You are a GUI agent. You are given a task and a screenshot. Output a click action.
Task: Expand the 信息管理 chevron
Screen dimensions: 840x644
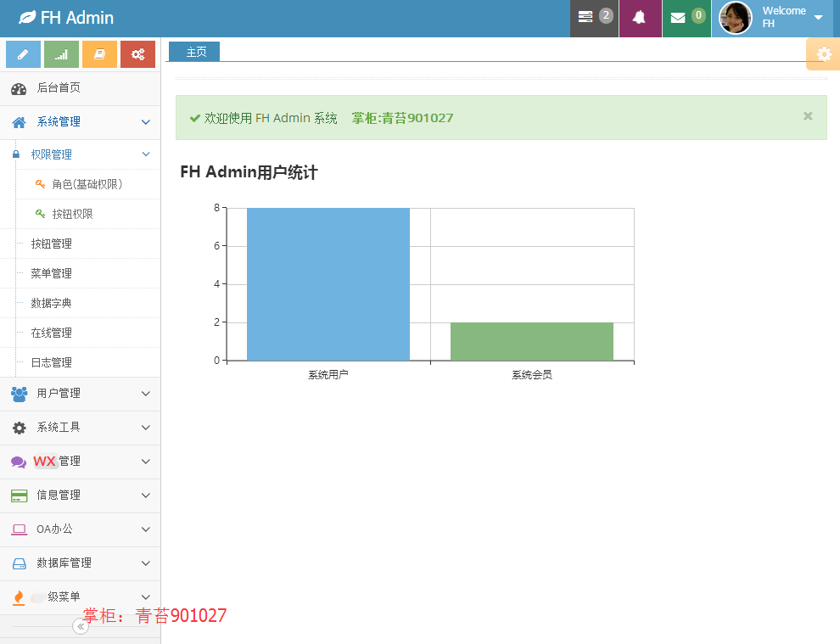(x=146, y=496)
